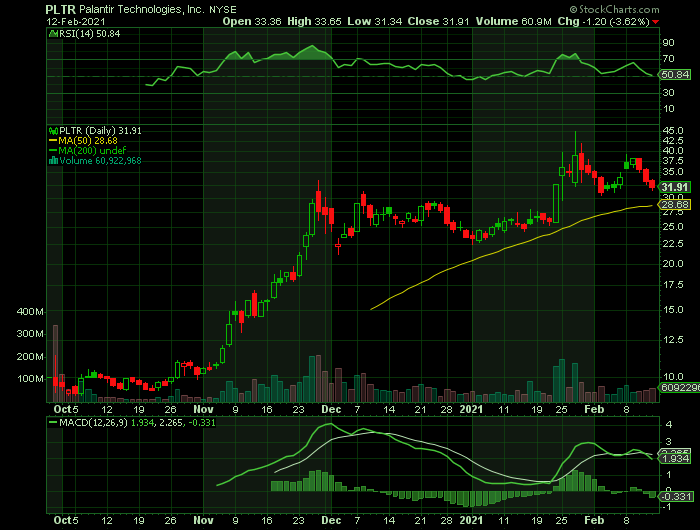Click the Nov label on the price chart time axis
Viewport: 700px width, 530px height.
[x=203, y=409]
